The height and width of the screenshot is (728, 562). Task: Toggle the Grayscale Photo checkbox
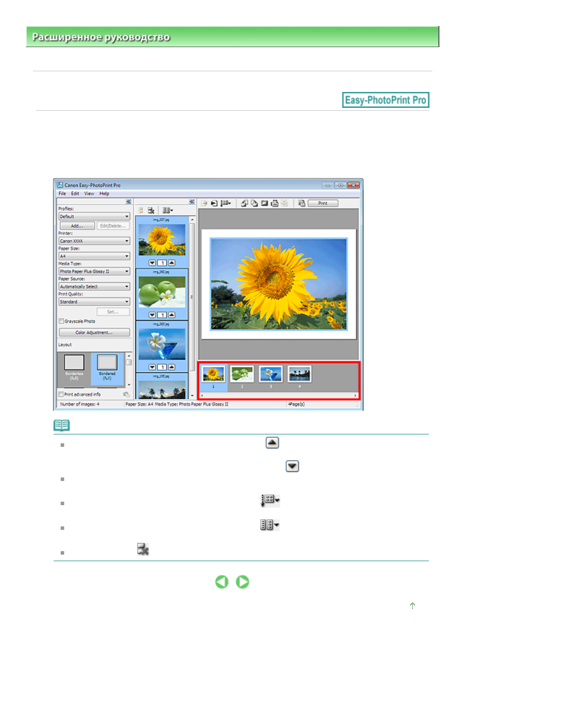tap(61, 321)
